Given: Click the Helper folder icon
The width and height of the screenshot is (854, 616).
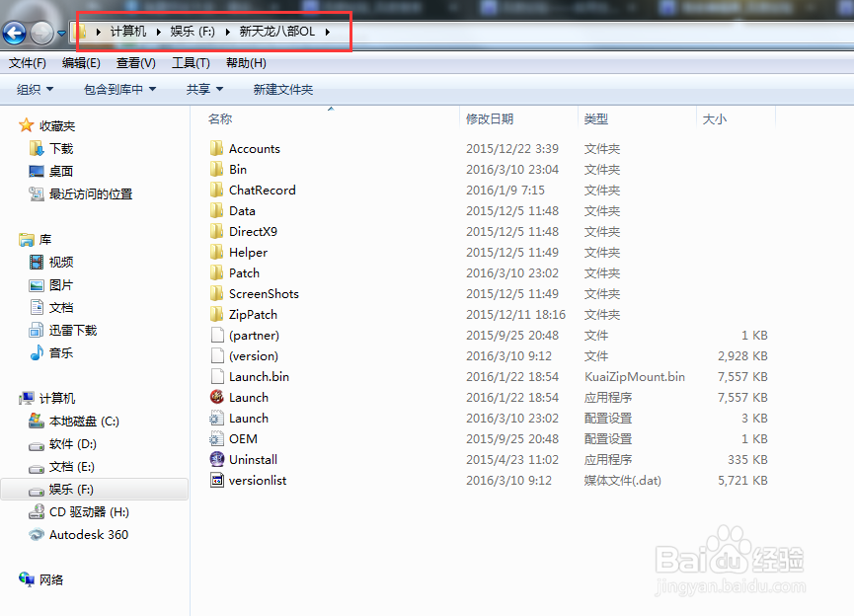Looking at the screenshot, I should pos(217,252).
